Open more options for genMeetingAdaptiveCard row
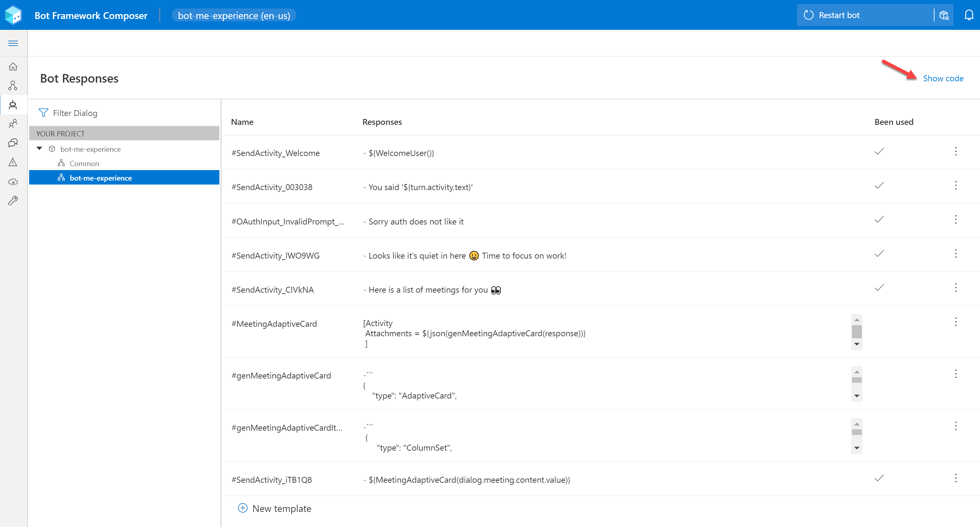Viewport: 980px width, 527px height. 956,374
